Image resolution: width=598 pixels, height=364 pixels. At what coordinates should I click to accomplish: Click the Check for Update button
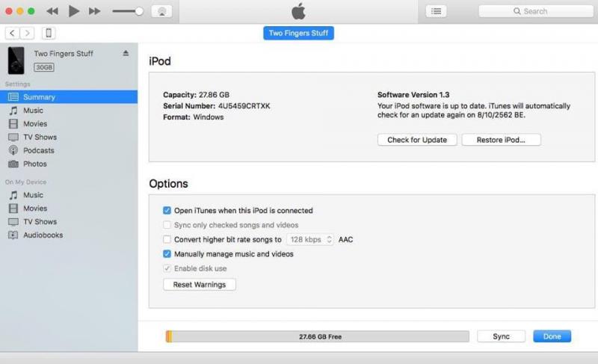(x=417, y=140)
